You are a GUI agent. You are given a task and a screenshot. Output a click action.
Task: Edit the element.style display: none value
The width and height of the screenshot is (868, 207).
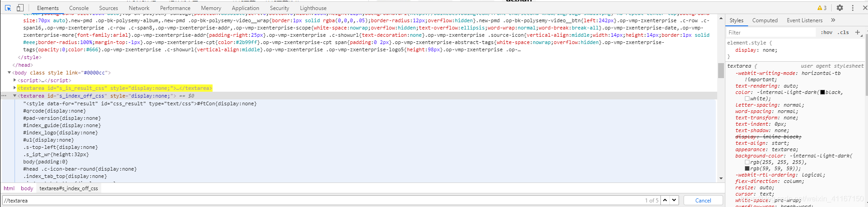point(769,50)
